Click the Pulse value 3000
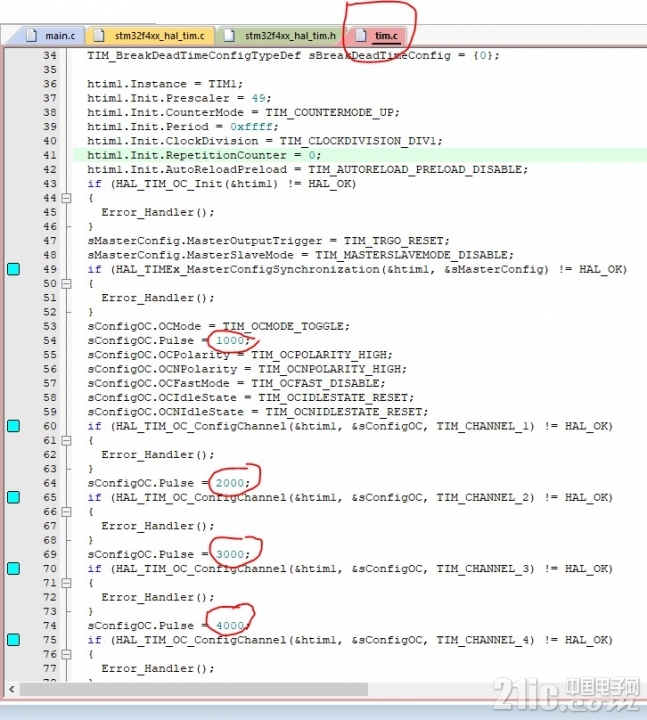Viewport: 647px width, 720px height. click(x=230, y=554)
